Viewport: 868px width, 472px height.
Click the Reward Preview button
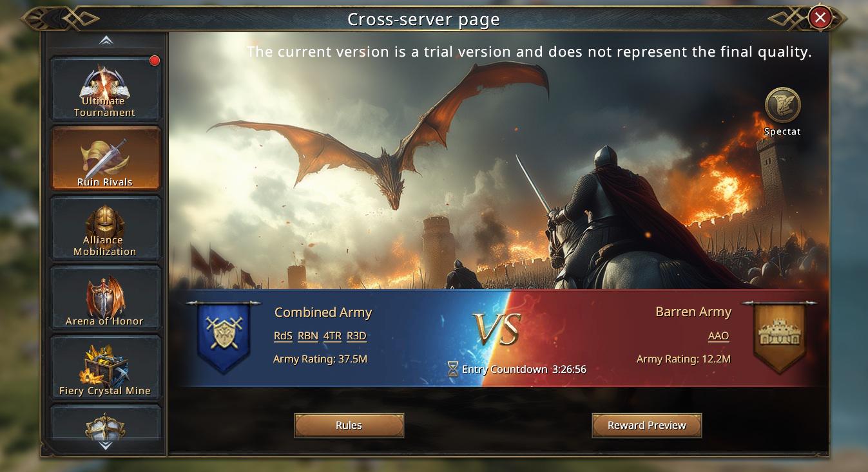coord(646,426)
